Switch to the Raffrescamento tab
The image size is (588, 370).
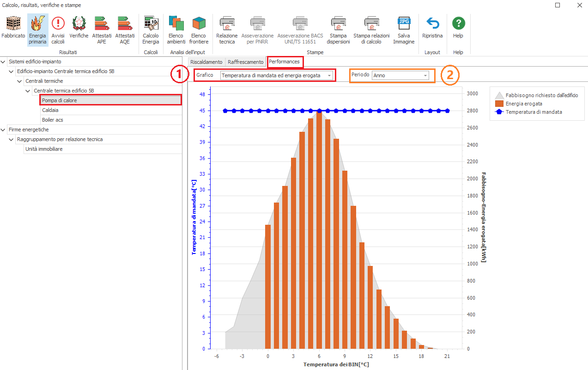point(245,62)
